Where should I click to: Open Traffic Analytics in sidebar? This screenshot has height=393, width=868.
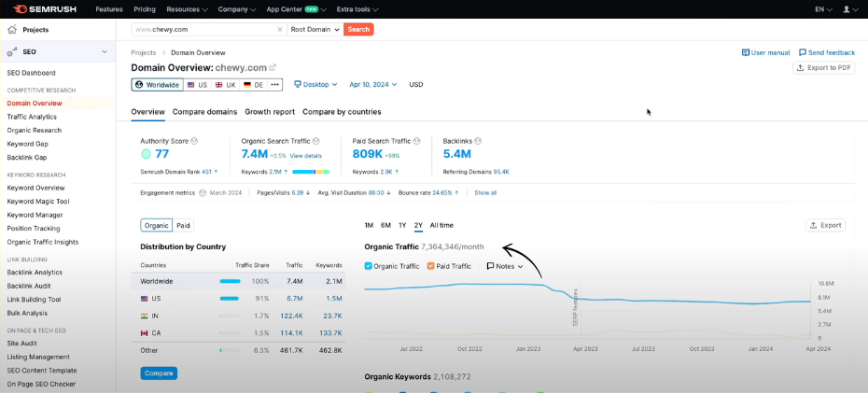(32, 117)
